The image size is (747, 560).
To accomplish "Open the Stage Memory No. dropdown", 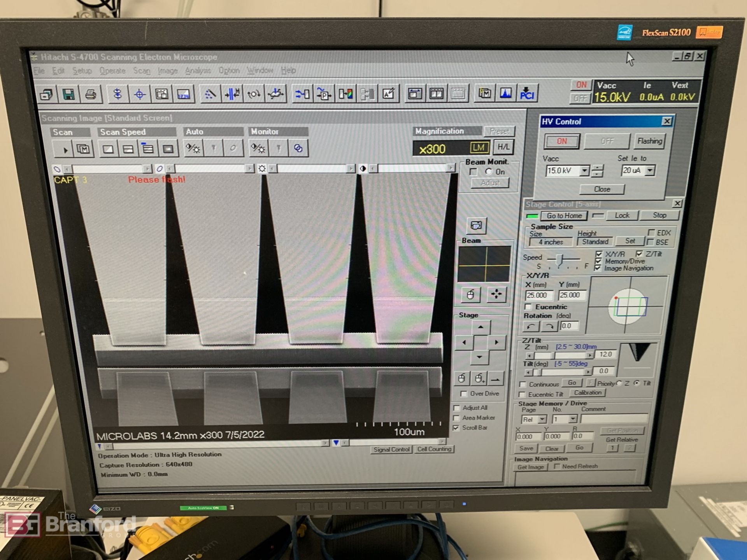I will pos(573,419).
